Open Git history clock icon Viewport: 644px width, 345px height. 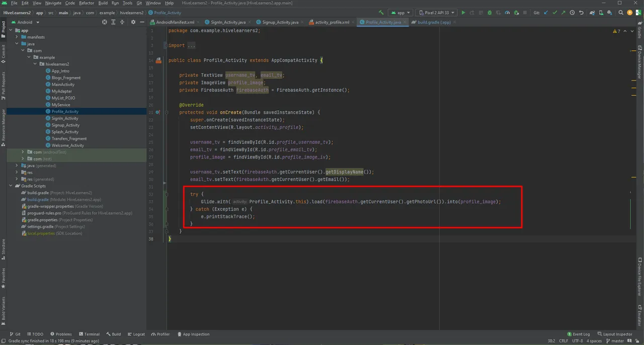572,13
